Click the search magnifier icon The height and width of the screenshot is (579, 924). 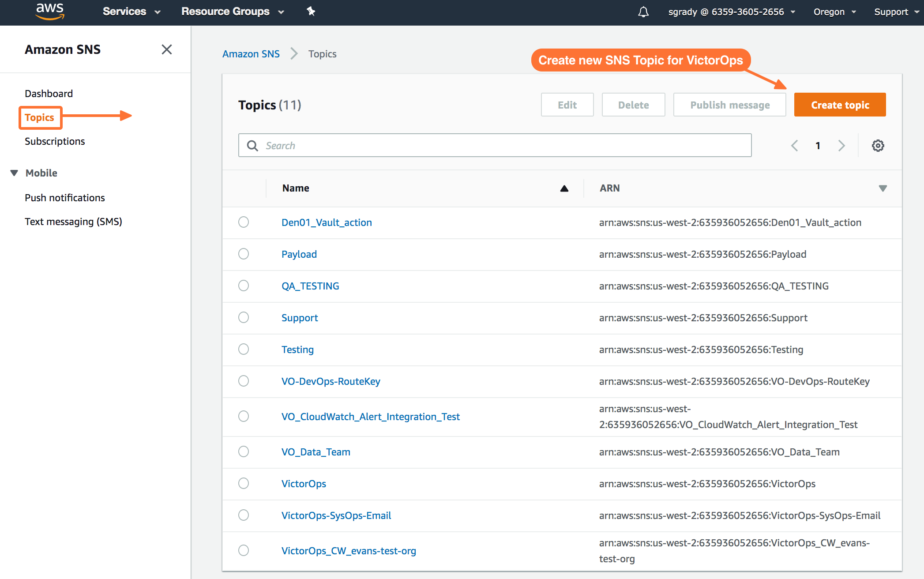(252, 145)
